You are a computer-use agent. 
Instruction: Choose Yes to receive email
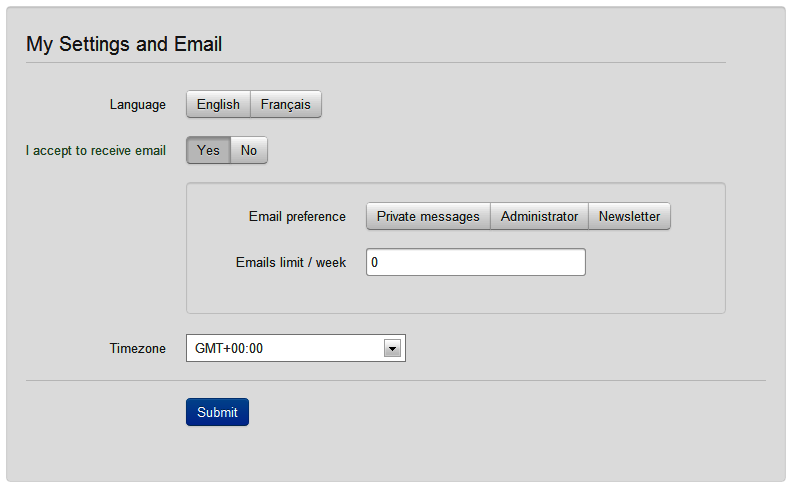(208, 150)
